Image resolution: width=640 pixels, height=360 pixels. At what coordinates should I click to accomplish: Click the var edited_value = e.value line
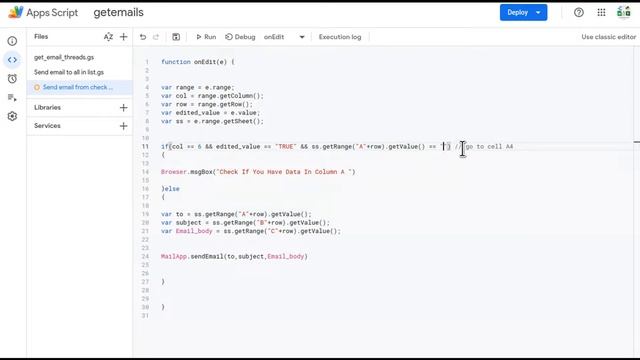211,113
